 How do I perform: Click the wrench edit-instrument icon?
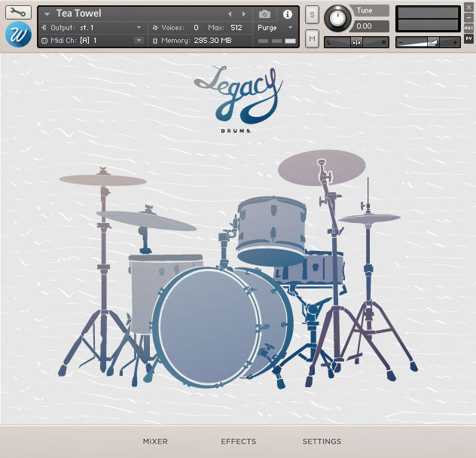tap(17, 13)
